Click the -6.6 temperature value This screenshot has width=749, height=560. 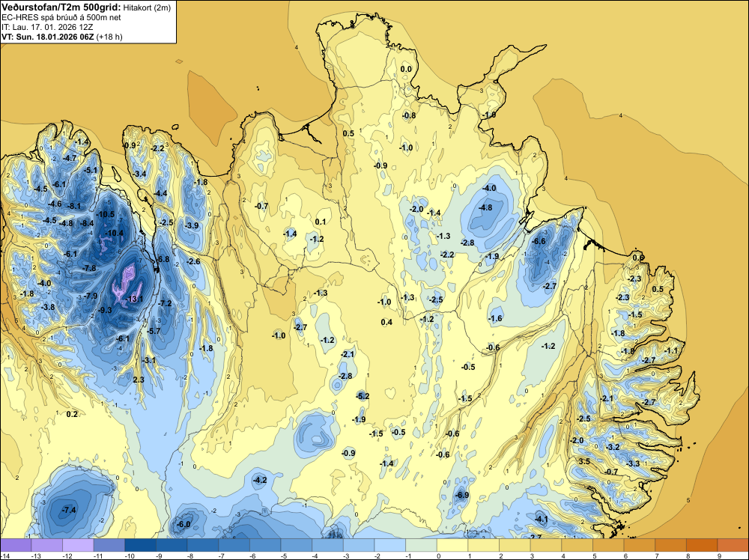(539, 241)
